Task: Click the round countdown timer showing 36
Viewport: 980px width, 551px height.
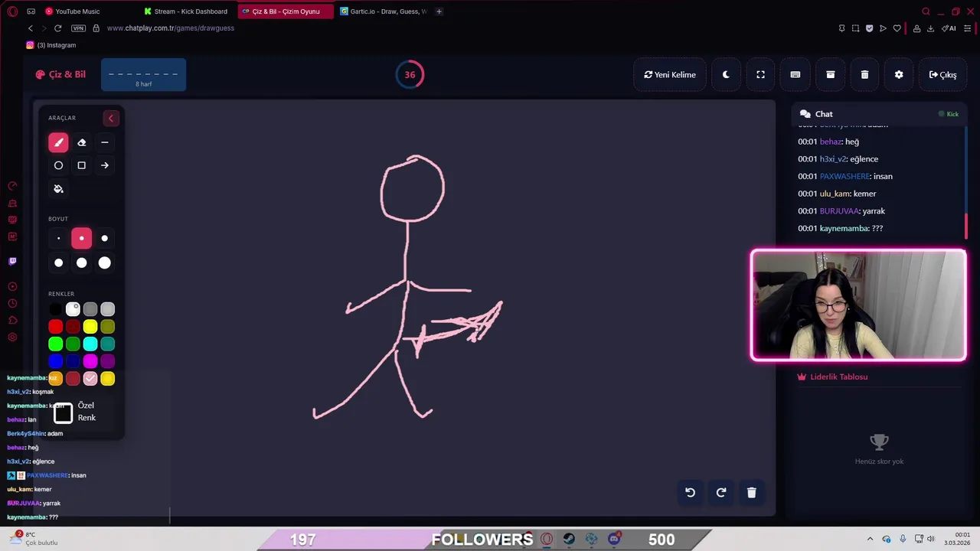Action: [x=410, y=74]
